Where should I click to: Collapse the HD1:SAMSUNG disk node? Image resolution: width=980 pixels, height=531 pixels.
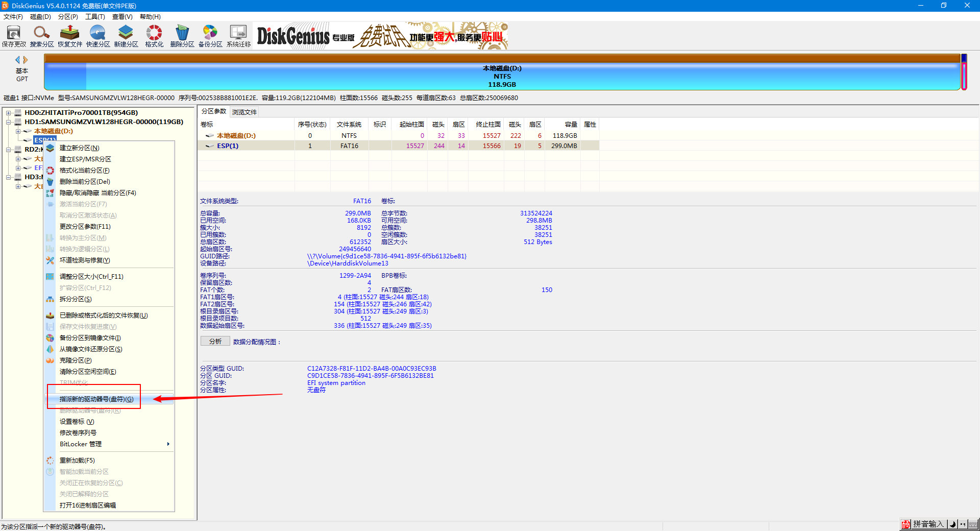click(x=8, y=122)
